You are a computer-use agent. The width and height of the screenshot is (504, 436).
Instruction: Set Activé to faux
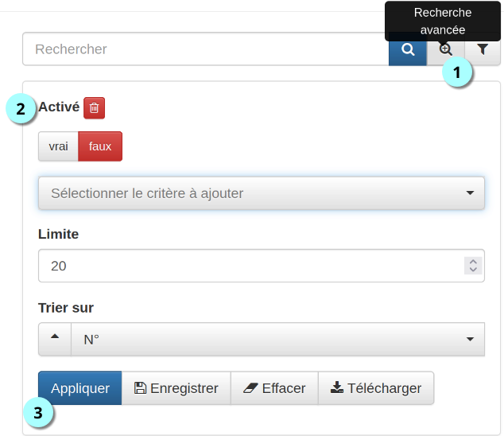click(x=100, y=146)
